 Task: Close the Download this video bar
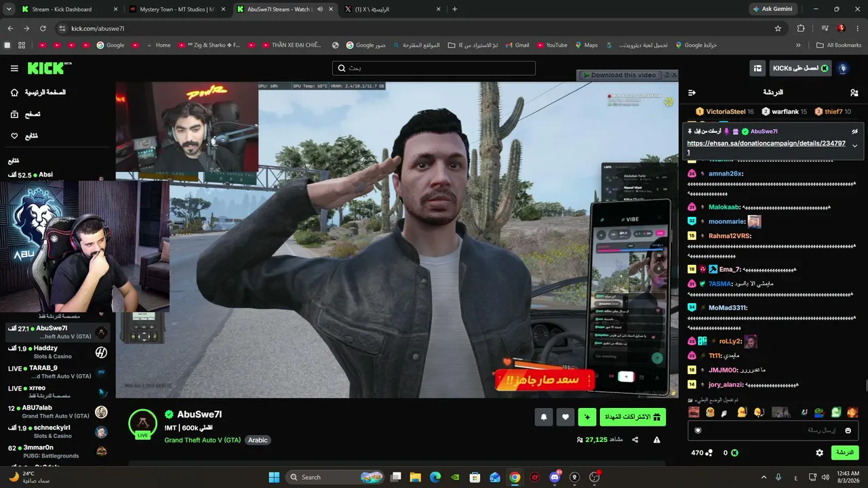[673, 75]
